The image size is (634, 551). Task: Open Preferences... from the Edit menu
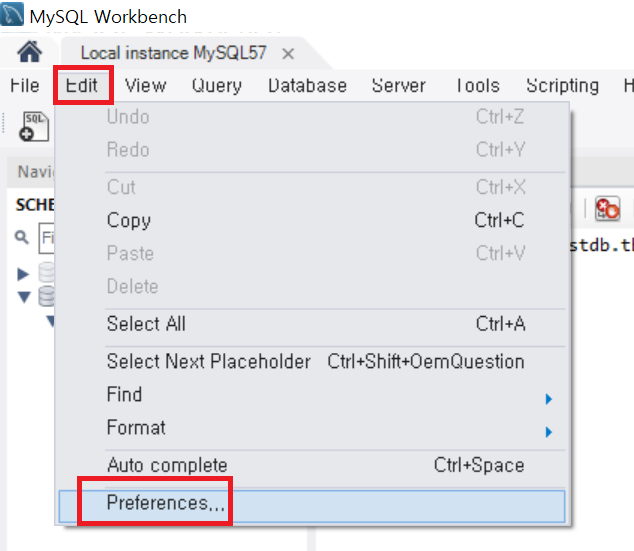pos(312,506)
